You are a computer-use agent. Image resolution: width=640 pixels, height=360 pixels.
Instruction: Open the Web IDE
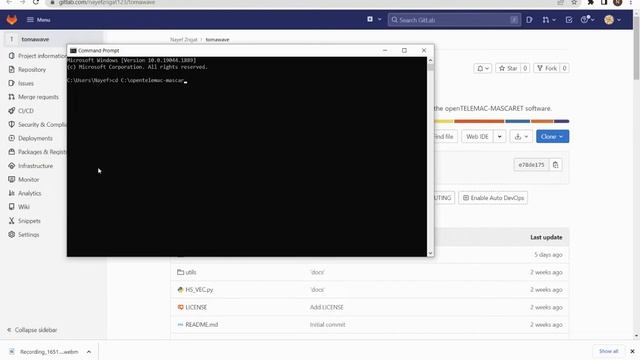[x=477, y=136]
